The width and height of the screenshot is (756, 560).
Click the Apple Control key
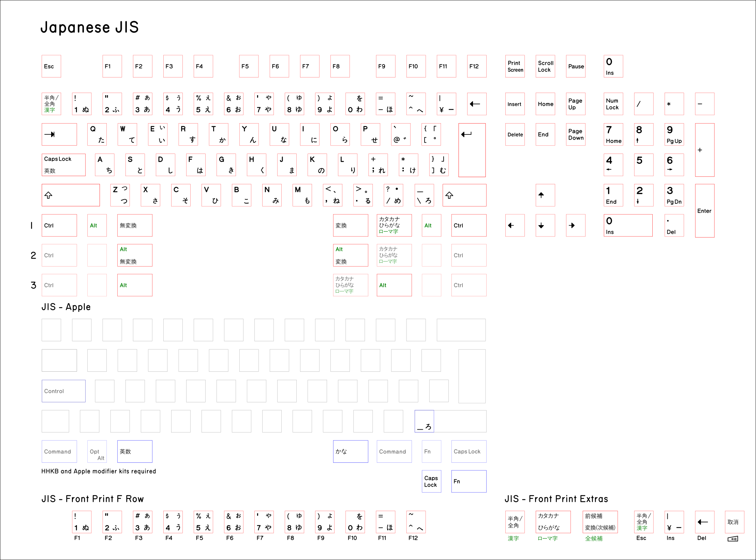pyautogui.click(x=63, y=391)
